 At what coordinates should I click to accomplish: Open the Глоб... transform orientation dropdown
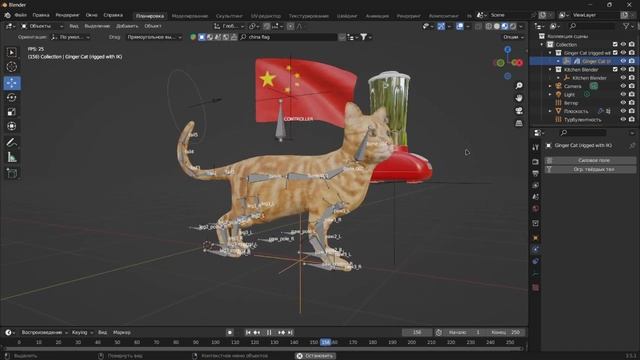(x=229, y=26)
